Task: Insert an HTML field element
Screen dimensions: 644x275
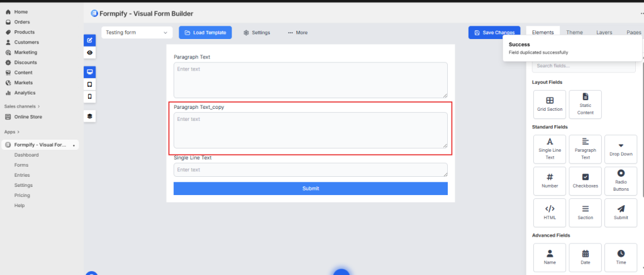Action: click(550, 213)
